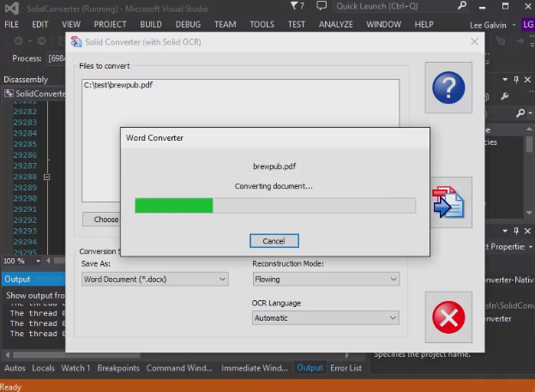This screenshot has height=392, width=535.
Task: Open the BUILD menu
Action: point(151,25)
